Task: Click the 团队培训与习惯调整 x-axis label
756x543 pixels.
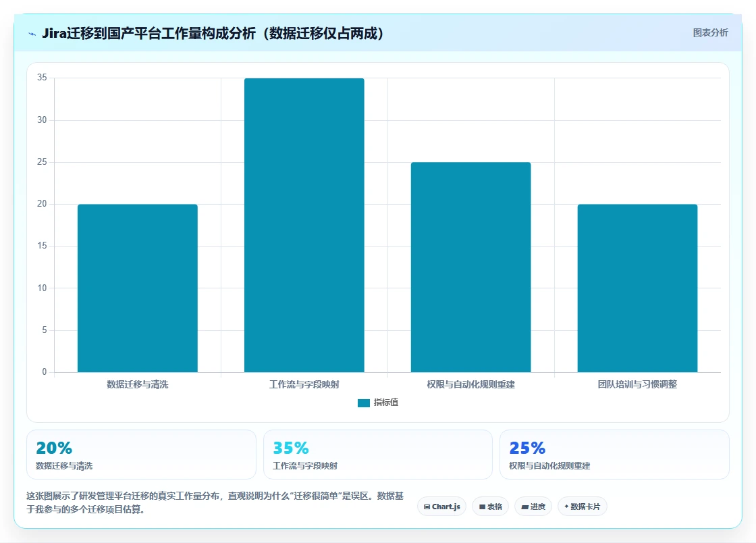Action: pyautogui.click(x=637, y=384)
